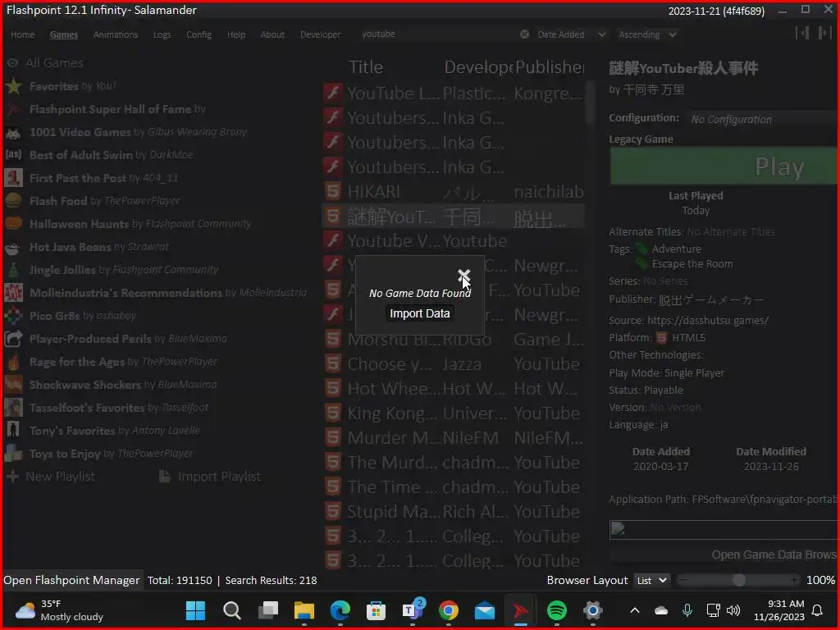Open the Home tab
The width and height of the screenshot is (840, 630).
tap(22, 34)
